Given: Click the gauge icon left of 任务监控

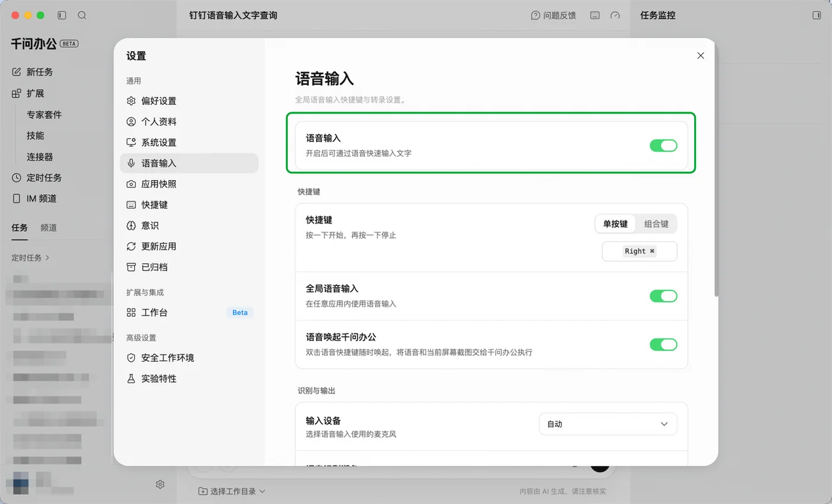Looking at the screenshot, I should click(x=615, y=15).
